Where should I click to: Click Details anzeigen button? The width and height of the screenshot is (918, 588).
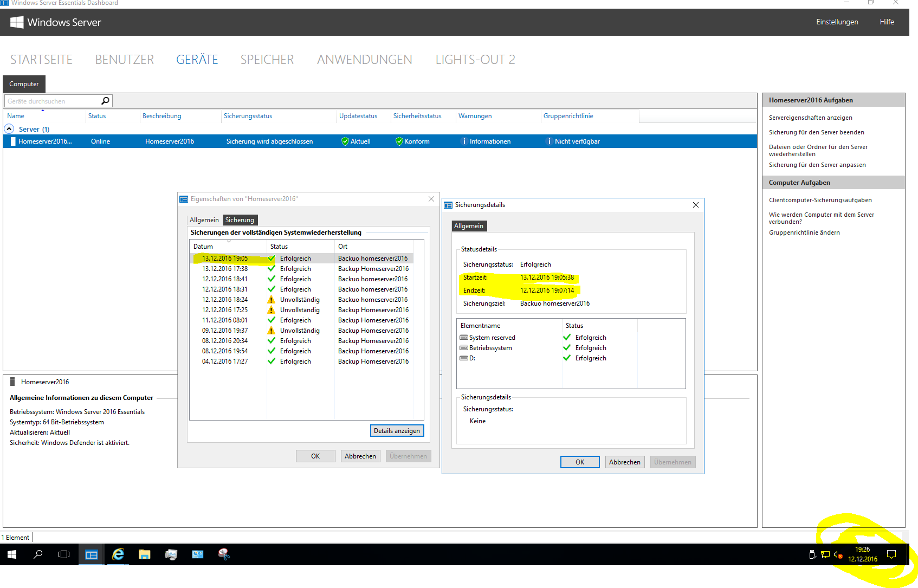tap(397, 431)
